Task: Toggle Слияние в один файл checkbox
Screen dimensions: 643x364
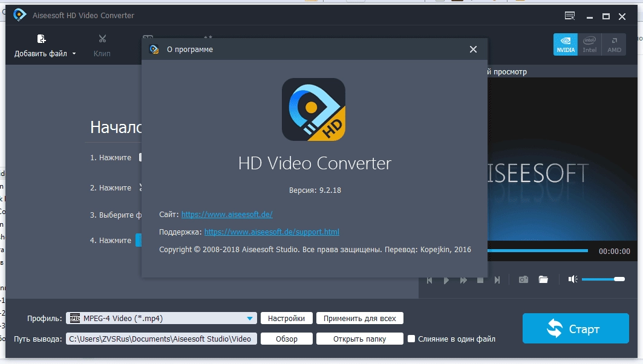Action: [411, 339]
